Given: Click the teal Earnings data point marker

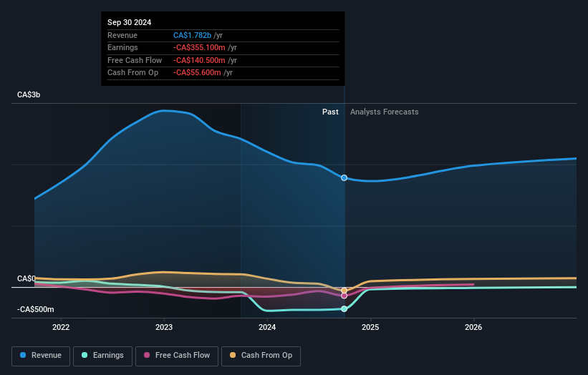Looking at the screenshot, I should click(344, 308).
